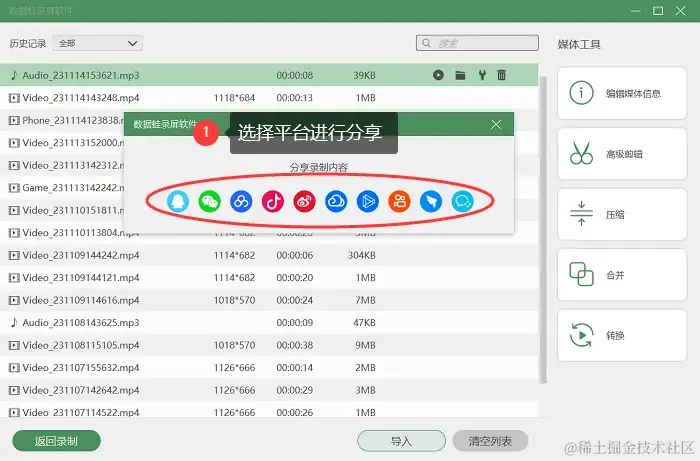Share recording to WeChat
The width and height of the screenshot is (700, 461).
[x=209, y=201]
